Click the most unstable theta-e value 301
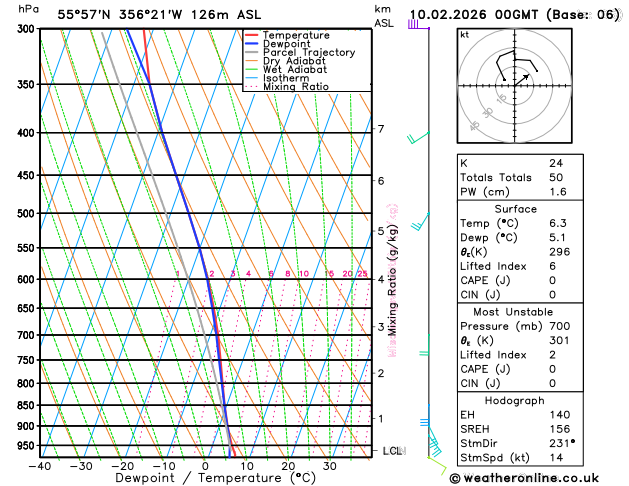 click(x=559, y=340)
